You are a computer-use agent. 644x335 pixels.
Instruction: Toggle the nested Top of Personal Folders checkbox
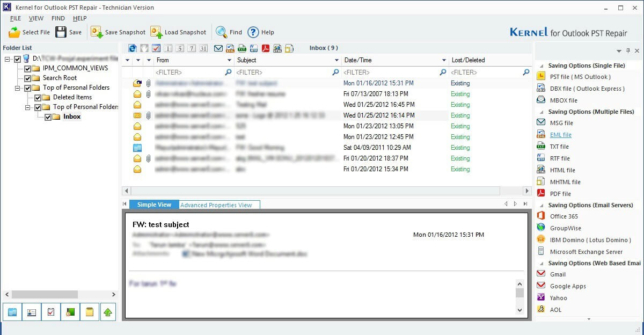pyautogui.click(x=38, y=107)
